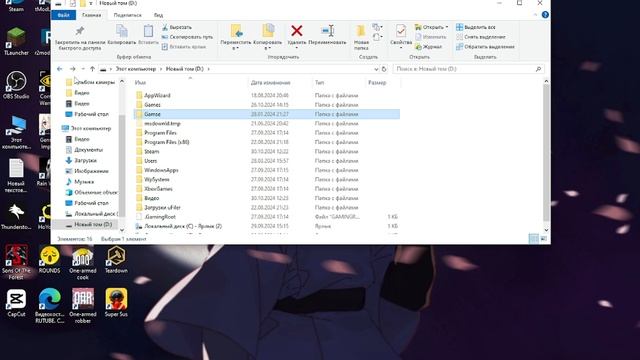Switch to details view in status bar
This screenshot has height=360, width=640.
coord(533,239)
